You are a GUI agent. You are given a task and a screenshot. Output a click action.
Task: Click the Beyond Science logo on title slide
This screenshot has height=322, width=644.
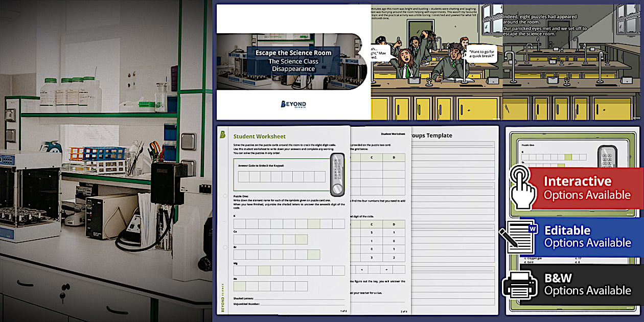293,105
